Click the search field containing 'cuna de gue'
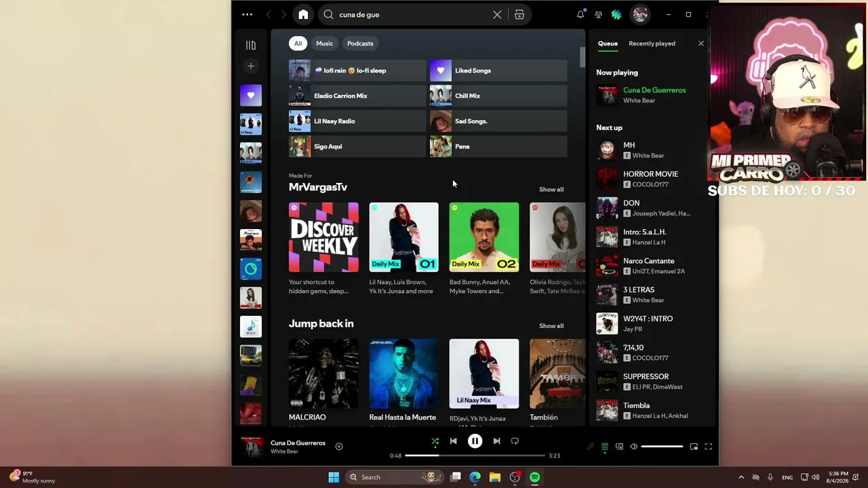868x488 pixels. click(412, 14)
